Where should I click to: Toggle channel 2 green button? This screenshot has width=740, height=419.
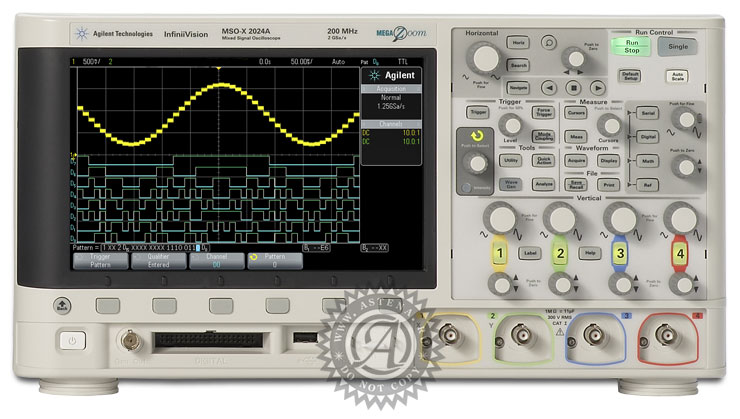click(x=560, y=253)
